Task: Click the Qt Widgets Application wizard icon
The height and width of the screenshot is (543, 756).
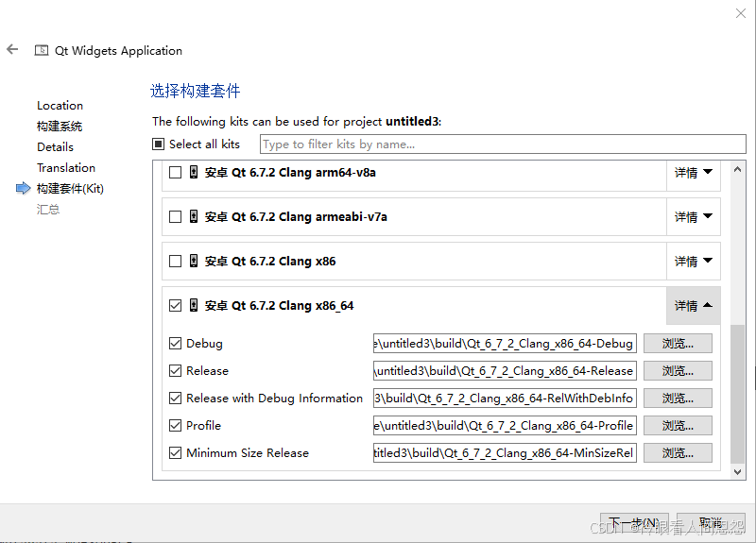Action: pyautogui.click(x=42, y=50)
